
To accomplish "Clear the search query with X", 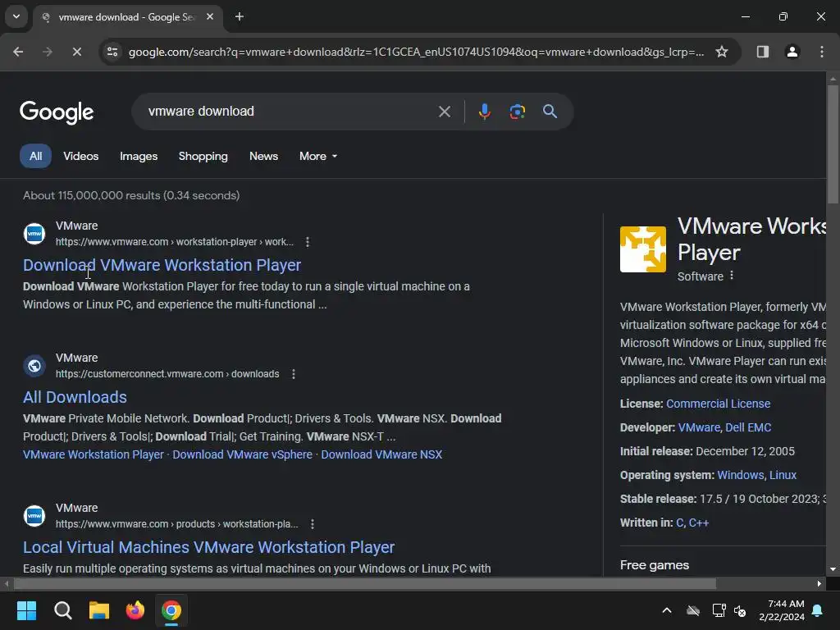I will click(x=444, y=112).
